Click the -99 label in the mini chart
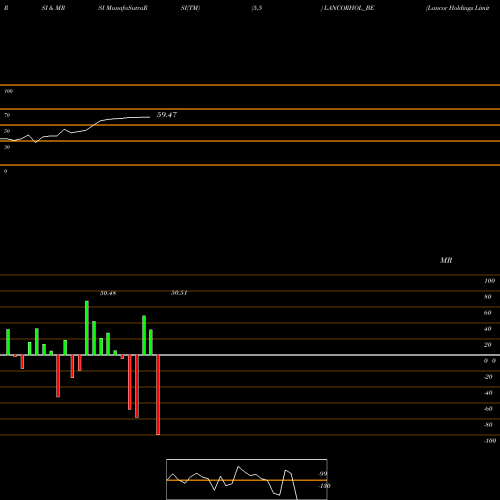The height and width of the screenshot is (500, 500). pos(323,474)
